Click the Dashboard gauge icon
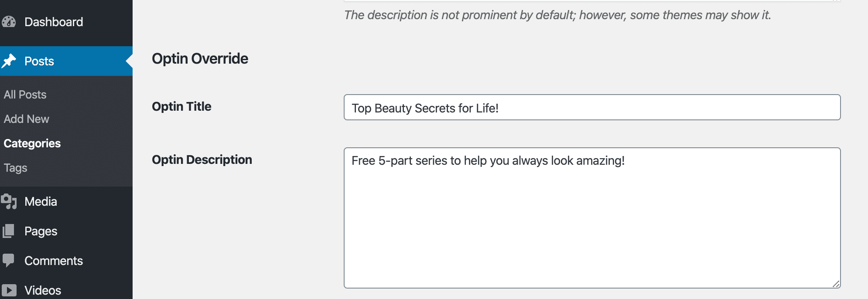868x299 pixels. pyautogui.click(x=9, y=22)
